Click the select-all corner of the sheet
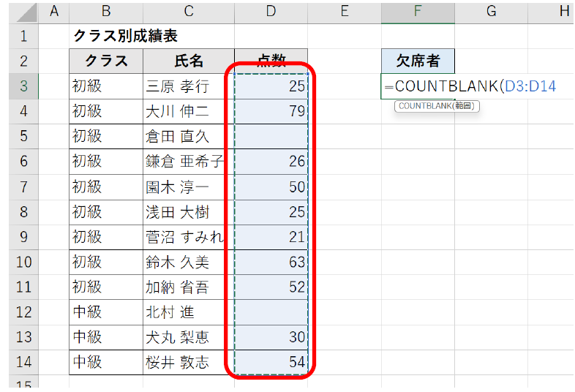This screenshot has width=575, height=392. [23, 11]
